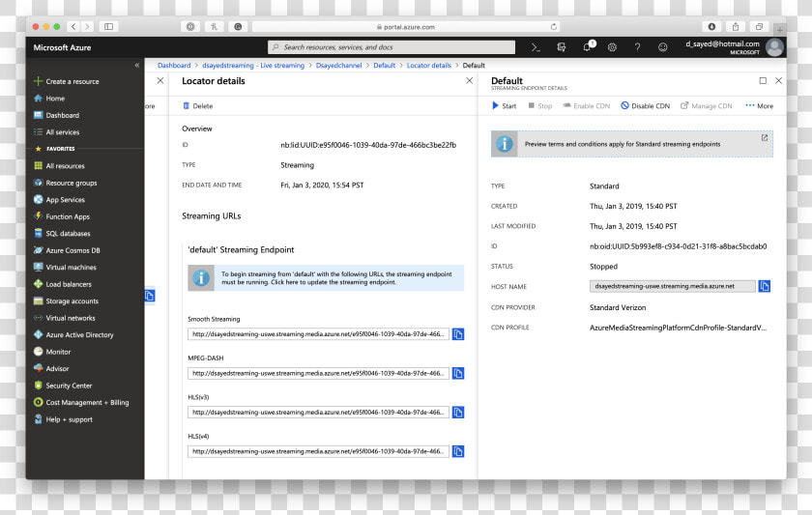This screenshot has height=515, width=812.
Task: Open Azure Cloud Shell icon
Action: coord(536,47)
